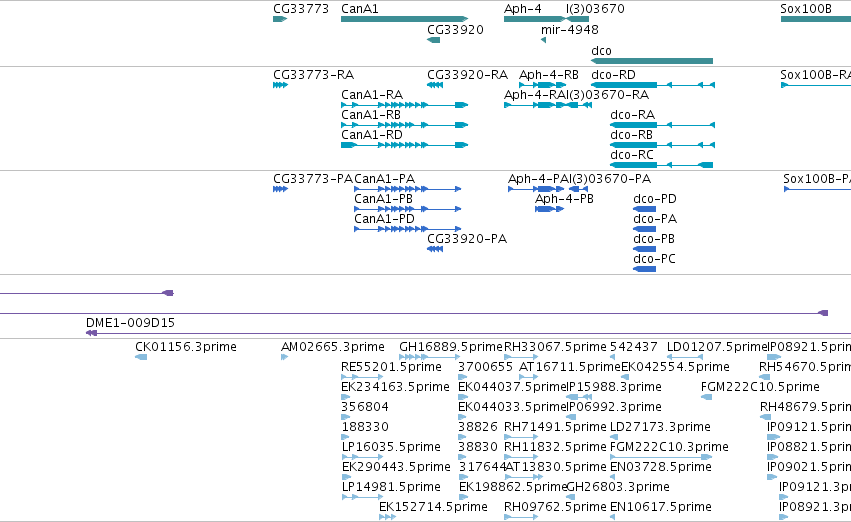Screen dimensions: 851x522
Task: Select the EK044037.5prime EST label
Action: pyautogui.click(x=512, y=386)
